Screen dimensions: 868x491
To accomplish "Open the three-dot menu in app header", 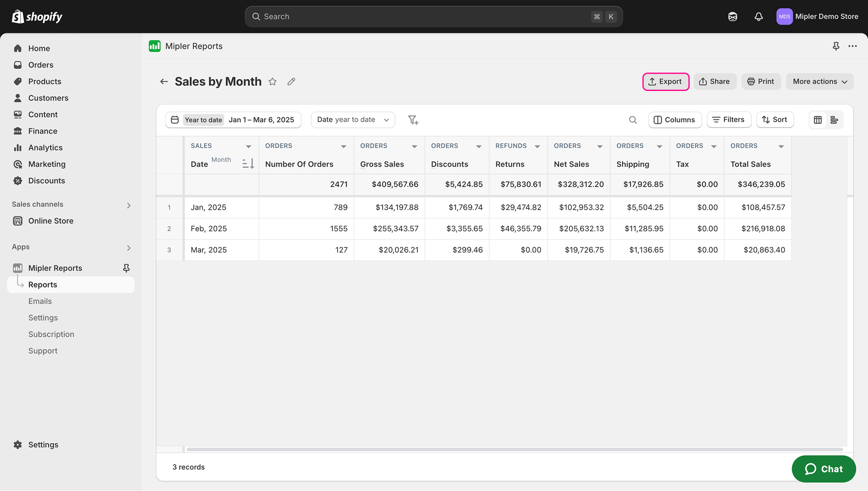I will coord(853,46).
